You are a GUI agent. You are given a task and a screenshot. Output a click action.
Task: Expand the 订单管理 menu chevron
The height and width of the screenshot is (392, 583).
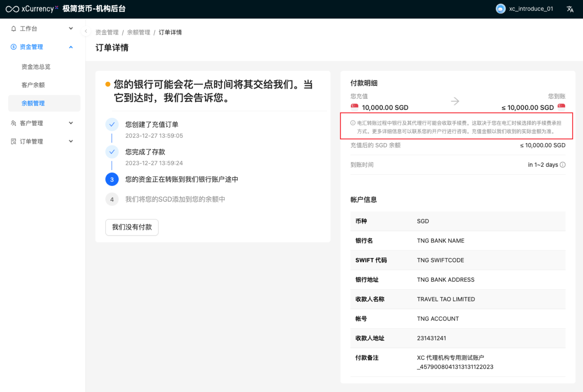tap(71, 142)
